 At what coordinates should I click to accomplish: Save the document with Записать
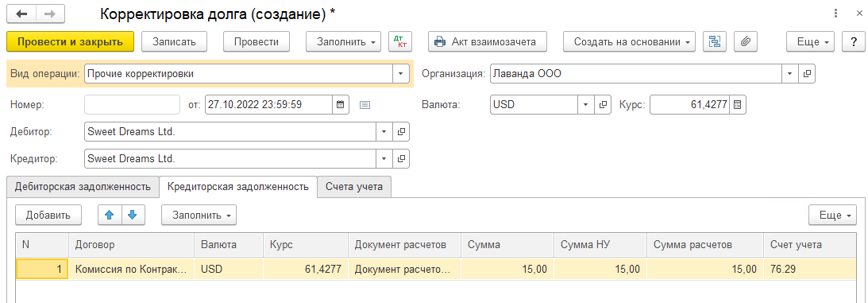pos(174,41)
